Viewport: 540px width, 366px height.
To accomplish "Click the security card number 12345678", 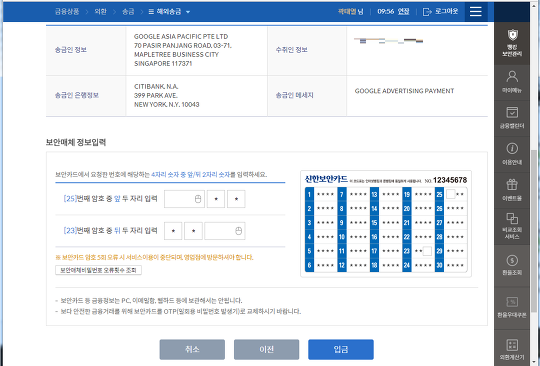I will [x=450, y=180].
